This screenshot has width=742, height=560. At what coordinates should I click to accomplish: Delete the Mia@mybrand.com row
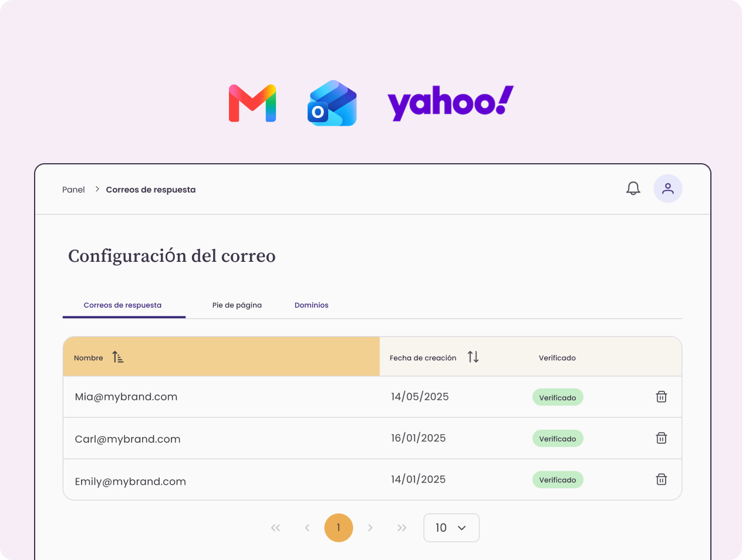coord(662,397)
